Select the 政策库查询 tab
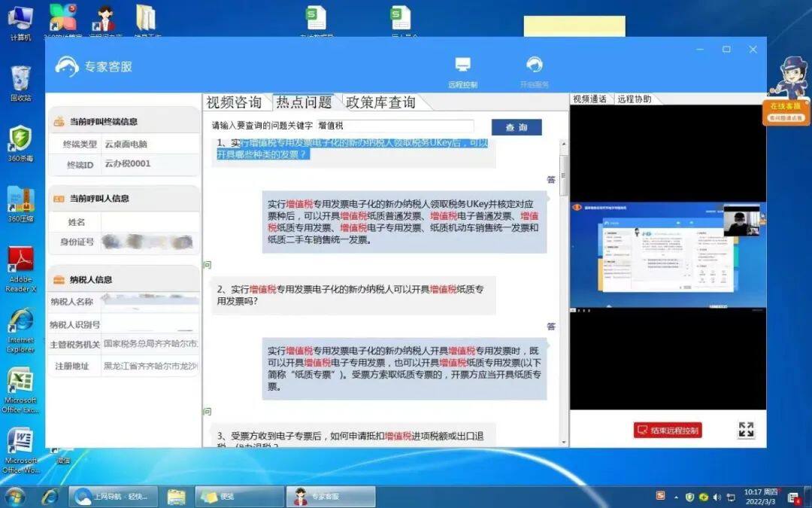This screenshot has width=812, height=508. [x=380, y=102]
